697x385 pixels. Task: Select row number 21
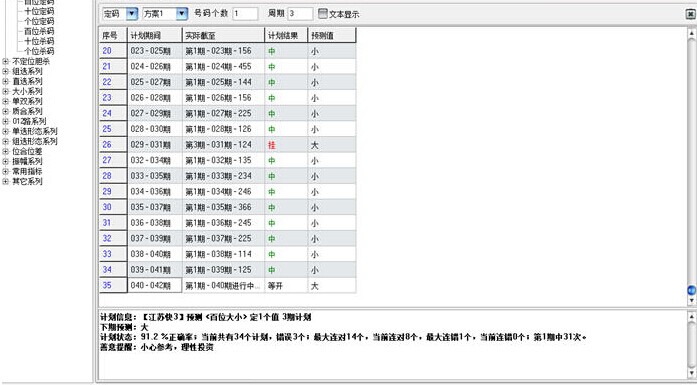click(x=113, y=67)
